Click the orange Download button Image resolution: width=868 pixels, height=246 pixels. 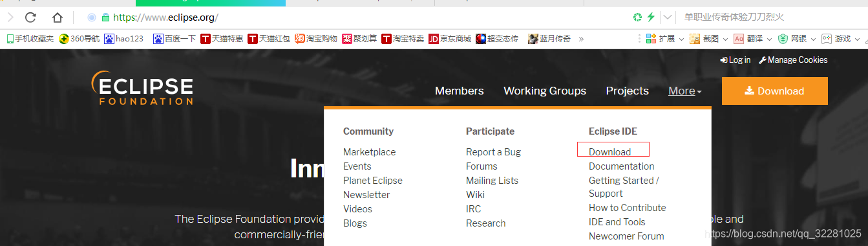(x=775, y=91)
